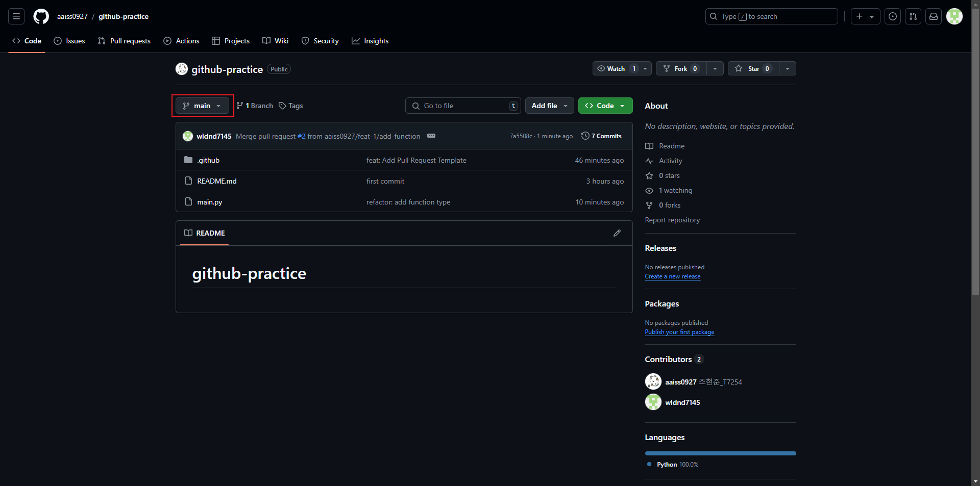
Task: Focus the Go to file input
Action: coord(463,106)
